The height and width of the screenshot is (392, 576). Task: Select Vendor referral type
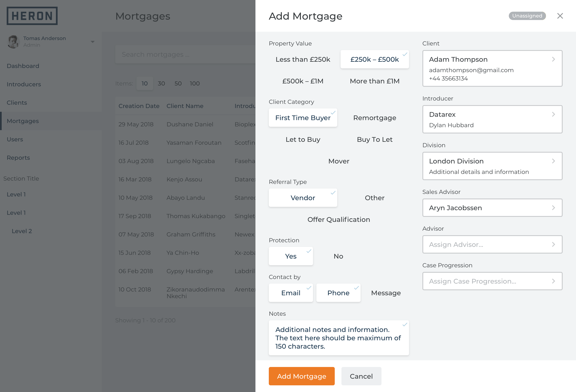click(x=303, y=198)
